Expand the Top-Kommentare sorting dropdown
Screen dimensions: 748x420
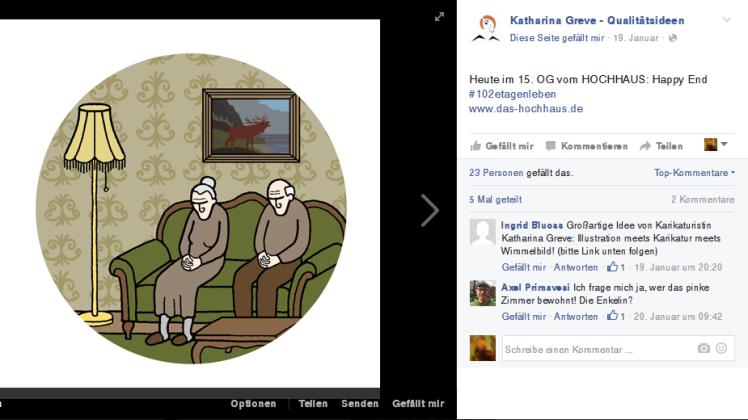click(694, 173)
